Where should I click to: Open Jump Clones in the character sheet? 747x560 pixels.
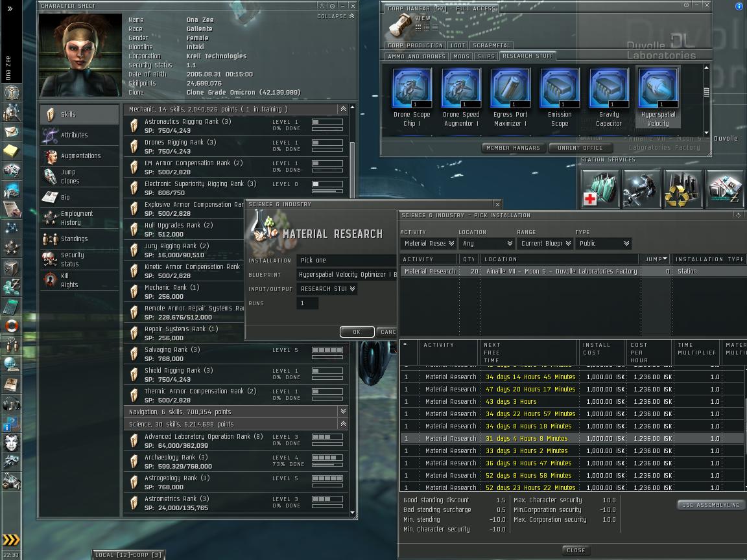click(x=79, y=176)
